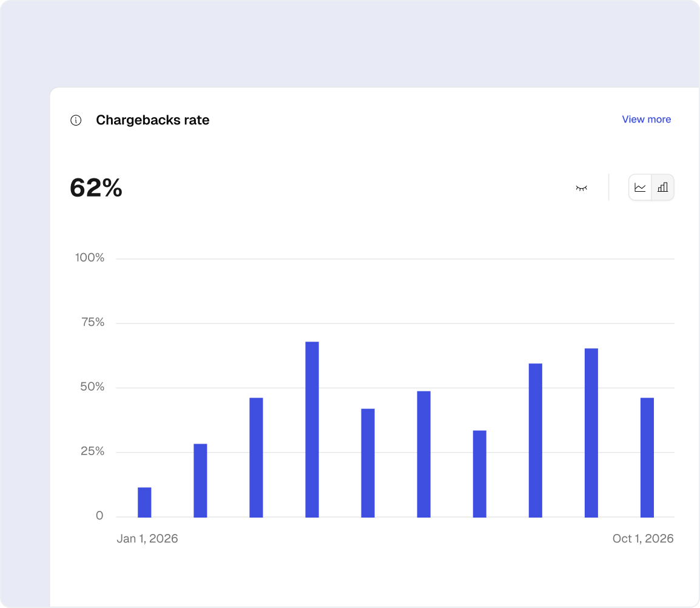Select the first bar above Jan 1, 2026
This screenshot has height=608, width=700.
click(x=144, y=502)
